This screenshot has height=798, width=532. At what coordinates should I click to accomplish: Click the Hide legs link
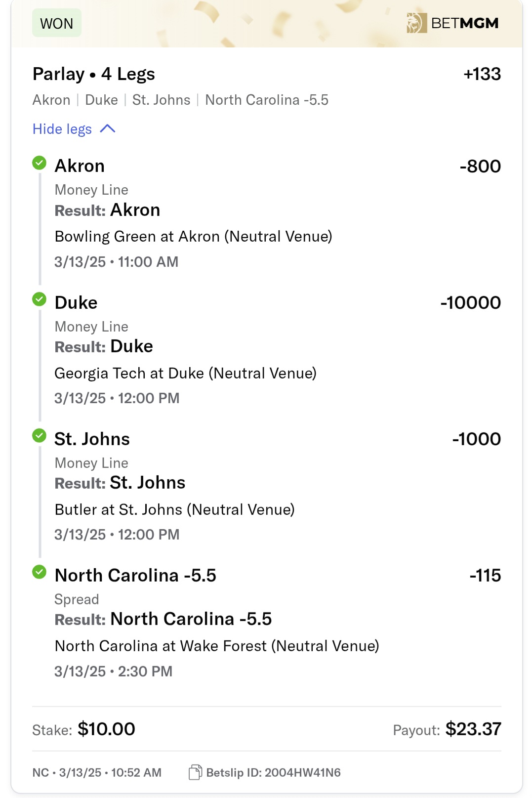pyautogui.click(x=62, y=129)
